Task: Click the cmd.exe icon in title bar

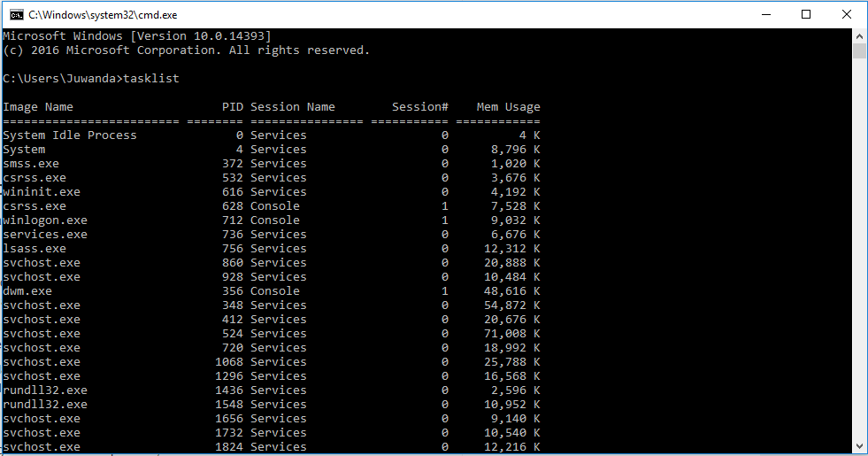Action: [x=16, y=14]
